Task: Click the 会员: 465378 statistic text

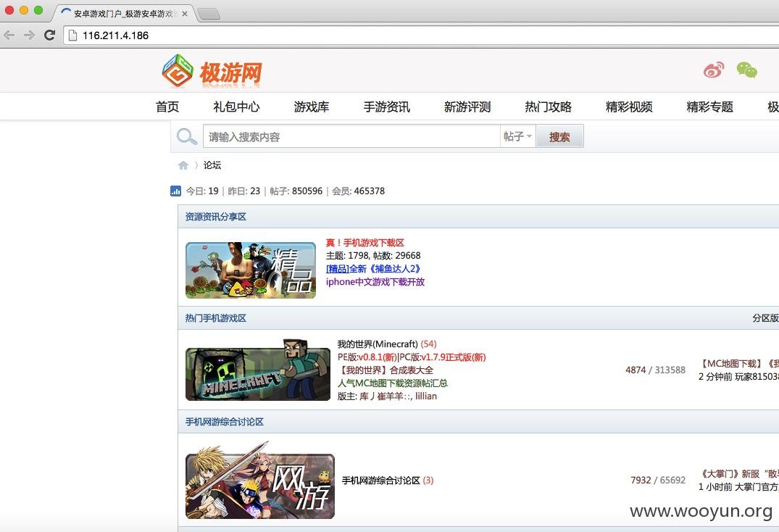Action: [358, 191]
